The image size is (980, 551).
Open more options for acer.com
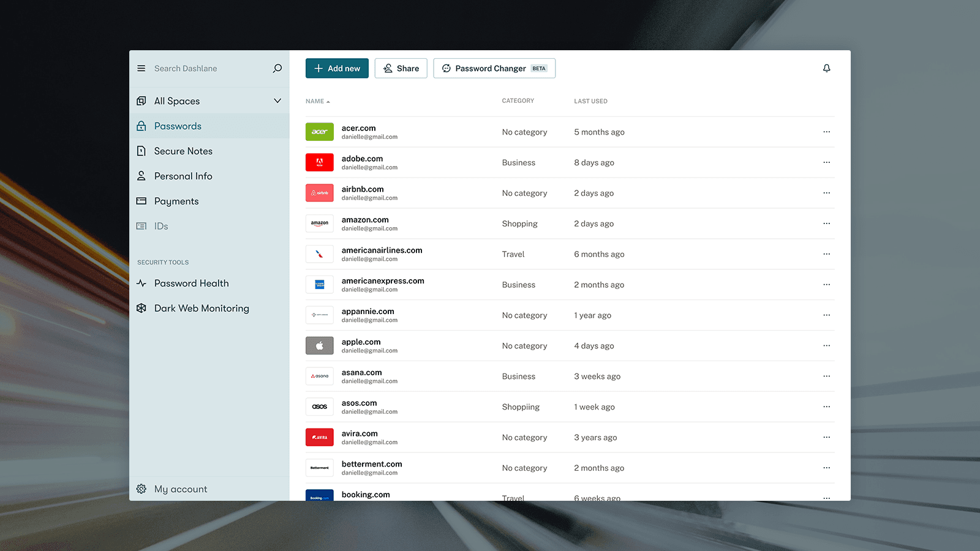[x=827, y=132]
